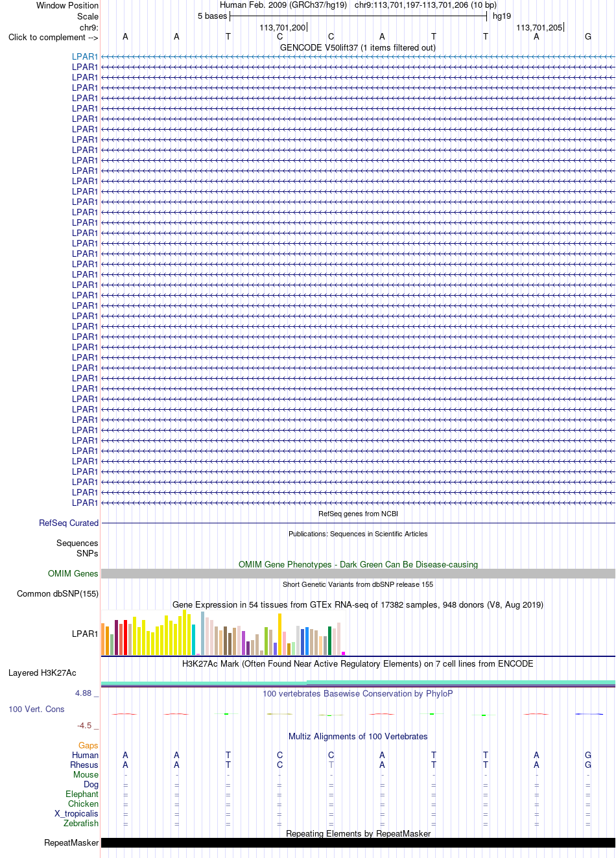Click the hg19 assembly text near scale bar
Viewport: 616px width, 858px height.
pos(502,16)
